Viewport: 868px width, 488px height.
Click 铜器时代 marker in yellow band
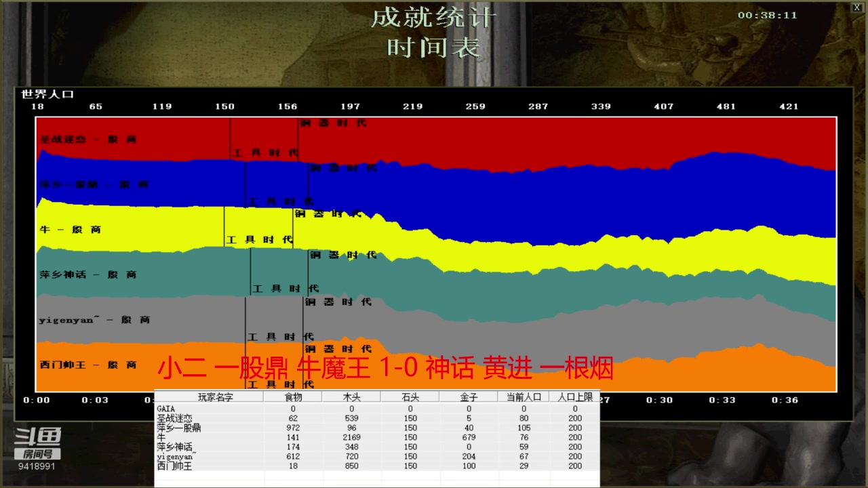tap(328, 213)
